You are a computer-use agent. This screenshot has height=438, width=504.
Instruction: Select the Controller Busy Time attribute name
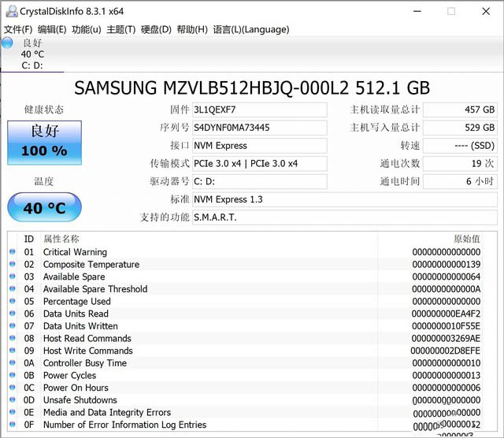[x=85, y=363]
